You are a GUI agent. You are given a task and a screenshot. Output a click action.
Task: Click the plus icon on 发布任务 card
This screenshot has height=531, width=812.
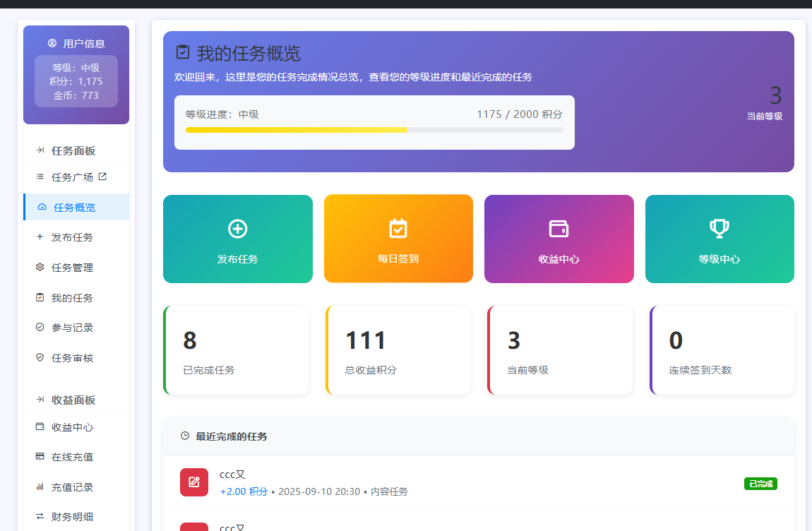point(237,229)
